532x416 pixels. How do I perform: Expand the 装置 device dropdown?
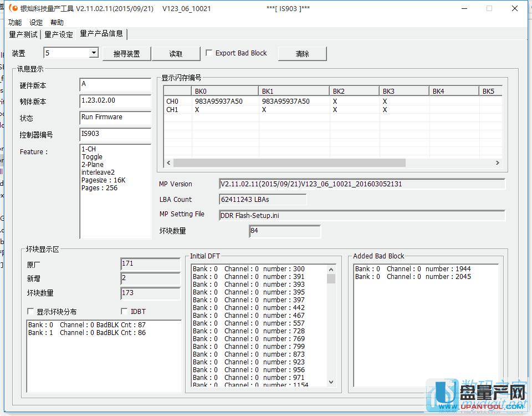click(93, 53)
